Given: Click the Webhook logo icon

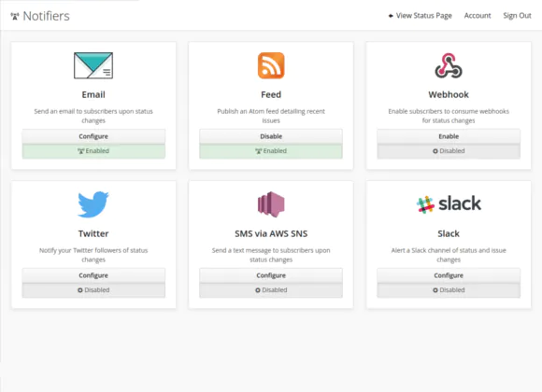Looking at the screenshot, I should click(x=449, y=65).
